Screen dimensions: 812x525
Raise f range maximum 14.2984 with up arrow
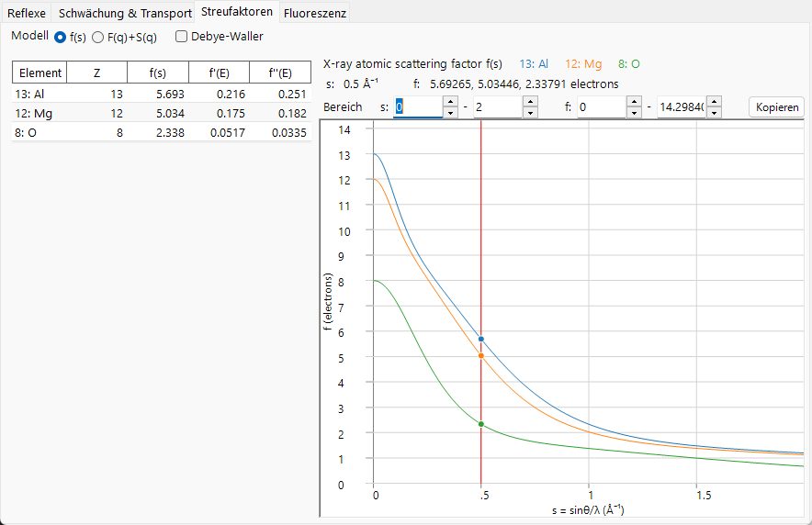pyautogui.click(x=714, y=102)
